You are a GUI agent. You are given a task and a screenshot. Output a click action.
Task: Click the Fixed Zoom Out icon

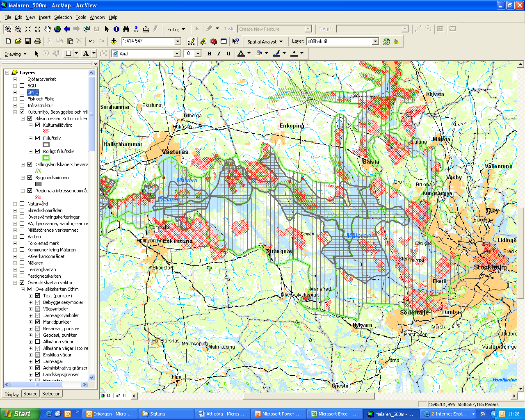tap(38, 29)
